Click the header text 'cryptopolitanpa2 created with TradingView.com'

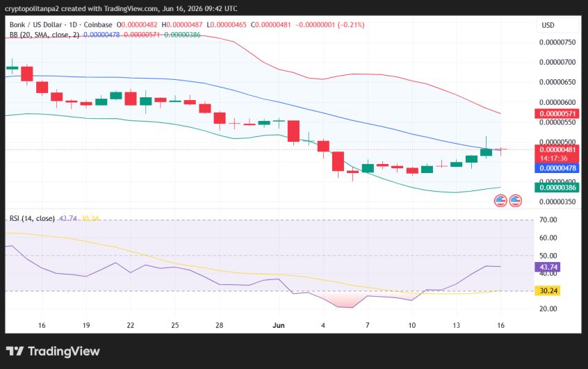[x=81, y=8]
